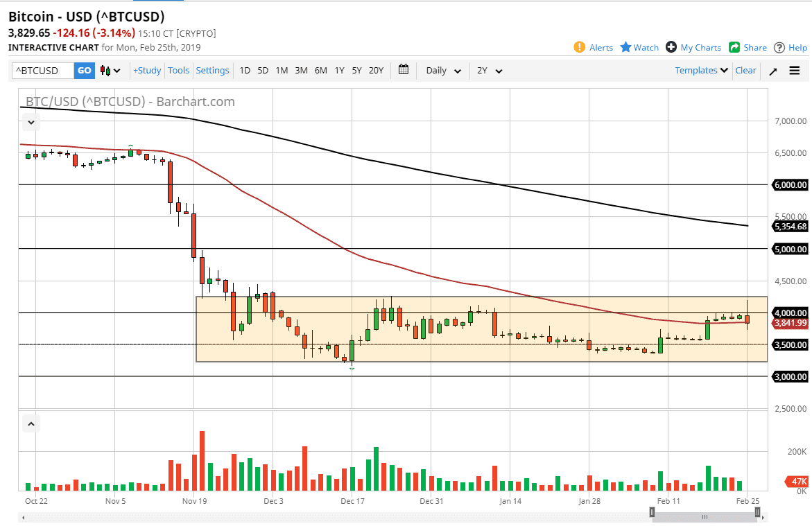The height and width of the screenshot is (526, 812).
Task: Open the Settings link
Action: tap(212, 70)
